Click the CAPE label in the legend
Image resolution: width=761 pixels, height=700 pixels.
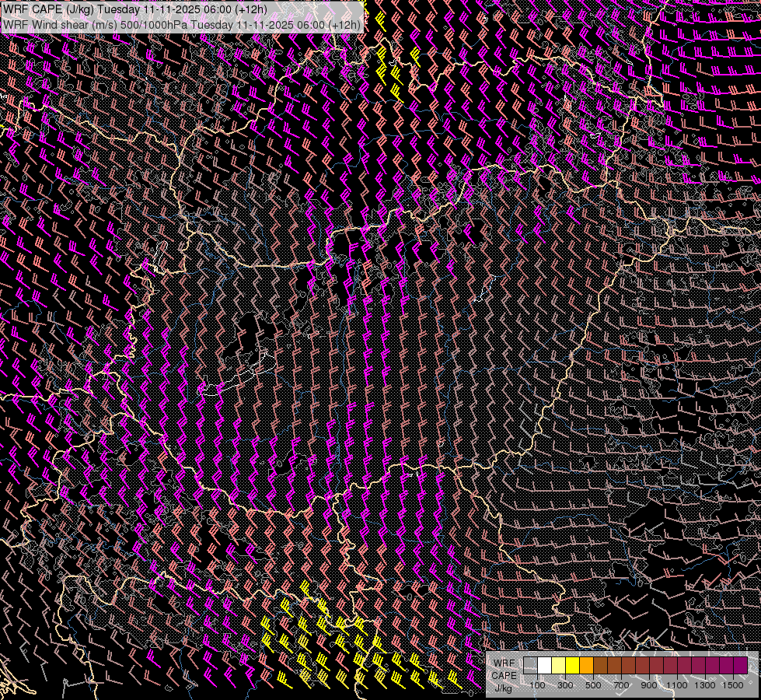[504, 676]
